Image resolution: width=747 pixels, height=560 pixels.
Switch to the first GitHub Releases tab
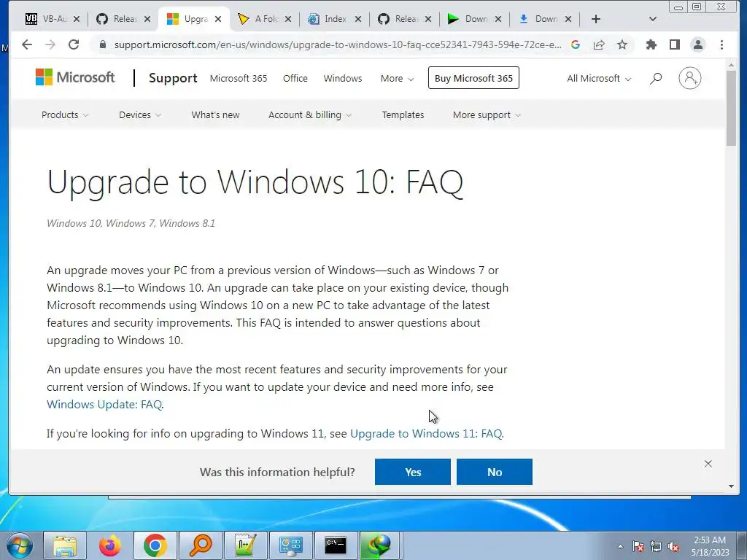coord(123,19)
